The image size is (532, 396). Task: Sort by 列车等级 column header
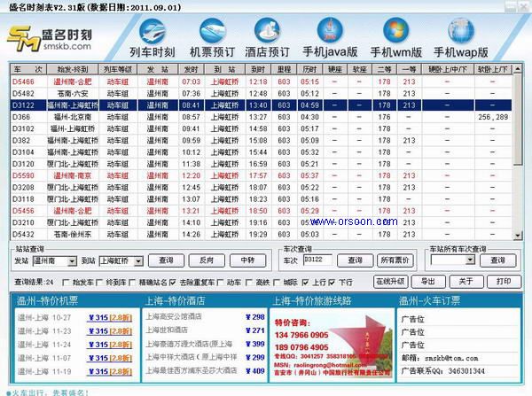coord(118,69)
